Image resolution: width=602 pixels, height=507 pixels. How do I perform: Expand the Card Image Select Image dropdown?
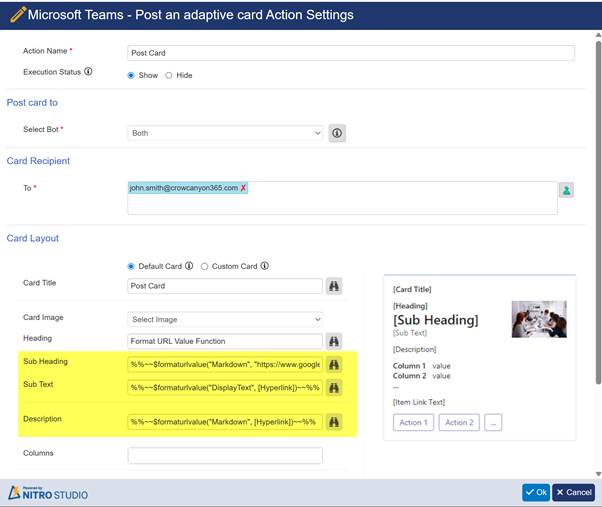point(225,319)
